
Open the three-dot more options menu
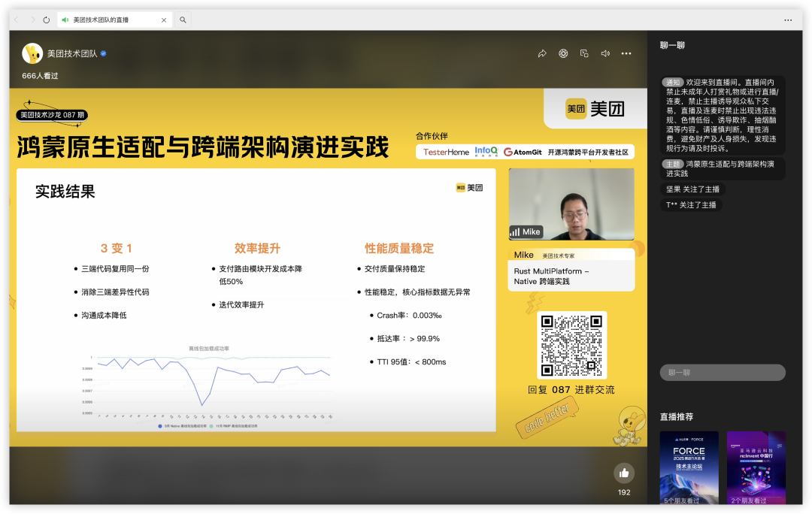click(626, 54)
